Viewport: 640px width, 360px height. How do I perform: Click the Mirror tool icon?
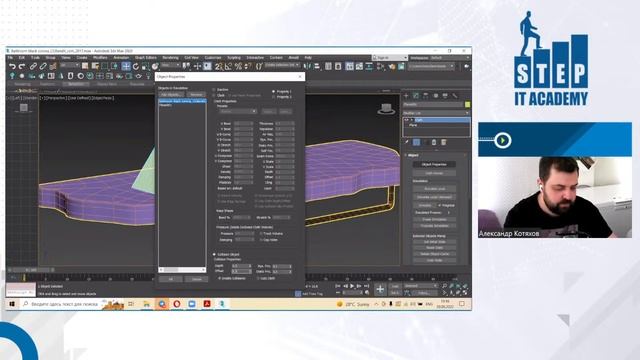(307, 66)
